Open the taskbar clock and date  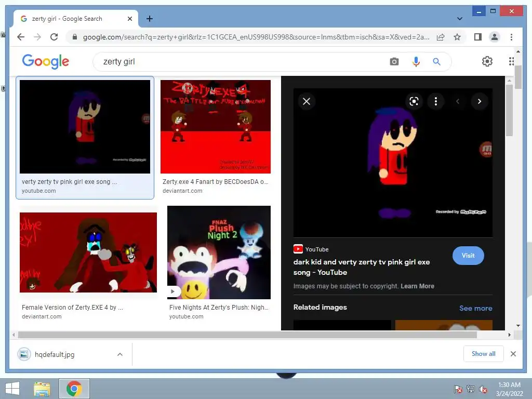pyautogui.click(x=509, y=389)
